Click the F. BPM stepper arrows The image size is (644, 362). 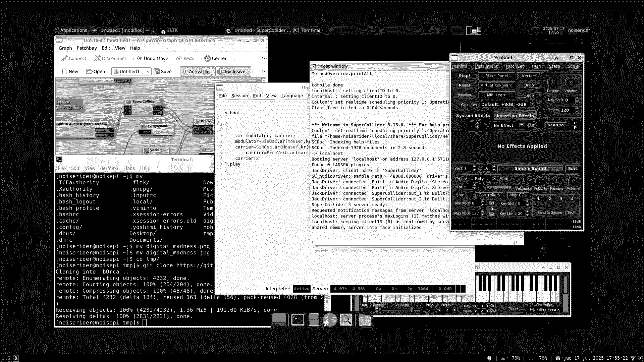[577, 110]
